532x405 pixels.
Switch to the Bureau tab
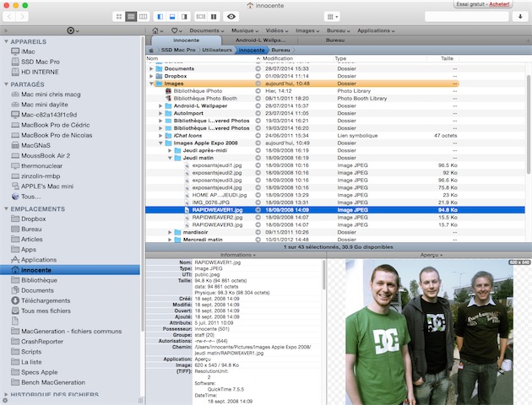point(335,40)
